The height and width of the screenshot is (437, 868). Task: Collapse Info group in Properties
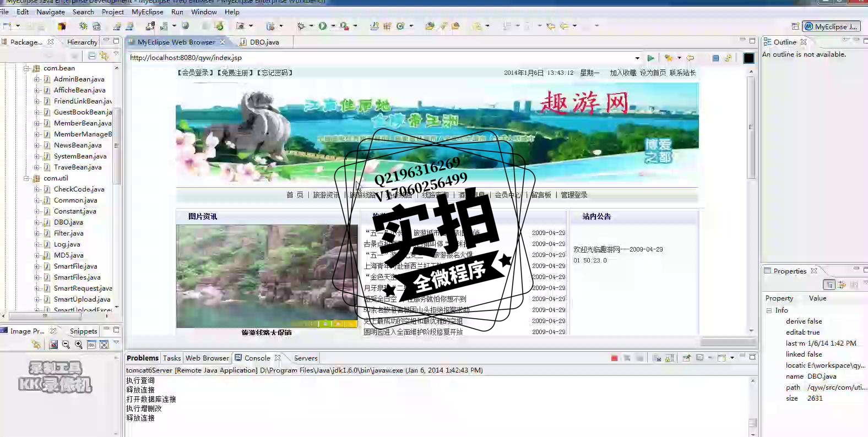769,310
